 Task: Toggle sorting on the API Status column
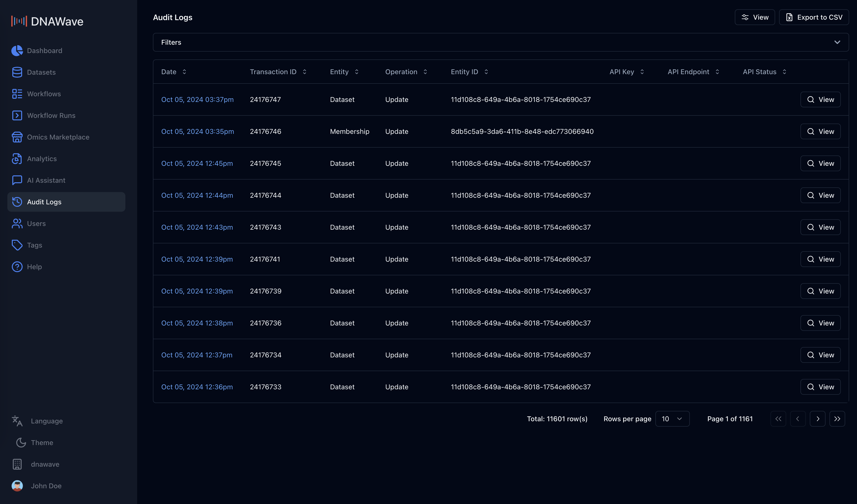[784, 72]
